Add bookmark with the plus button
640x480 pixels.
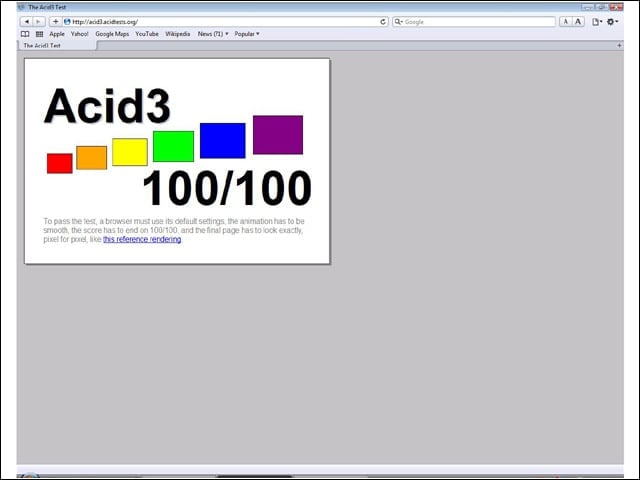coord(56,22)
